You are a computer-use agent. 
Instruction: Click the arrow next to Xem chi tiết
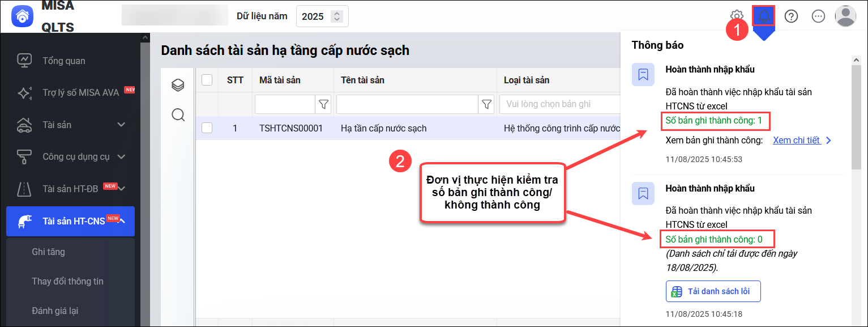828,141
